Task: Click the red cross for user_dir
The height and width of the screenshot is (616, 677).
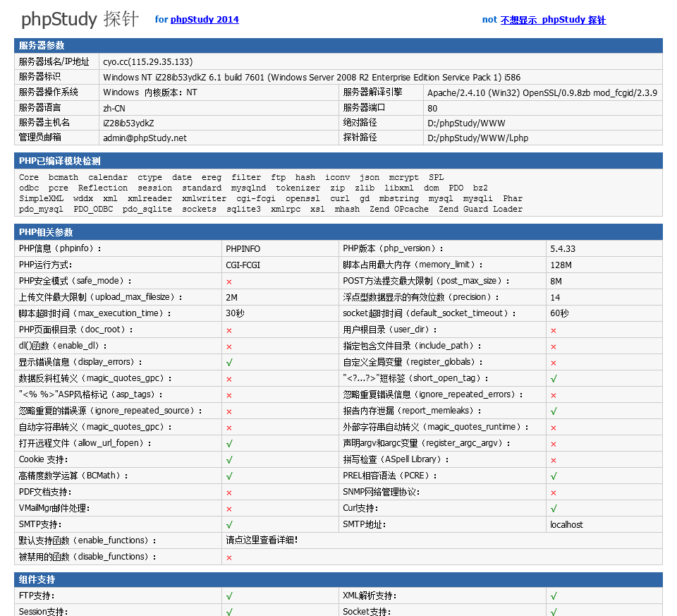Action: pos(554,330)
